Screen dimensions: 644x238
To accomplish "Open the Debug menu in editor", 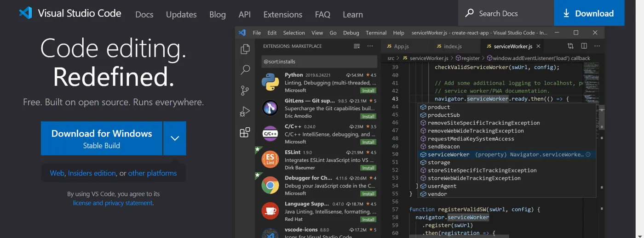I will click(351, 33).
